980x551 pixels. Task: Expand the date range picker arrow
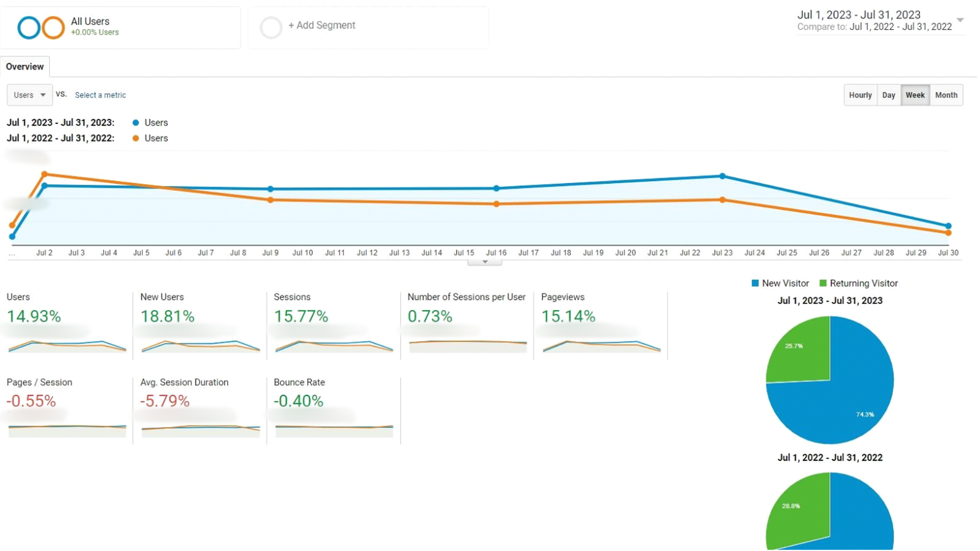960,20
